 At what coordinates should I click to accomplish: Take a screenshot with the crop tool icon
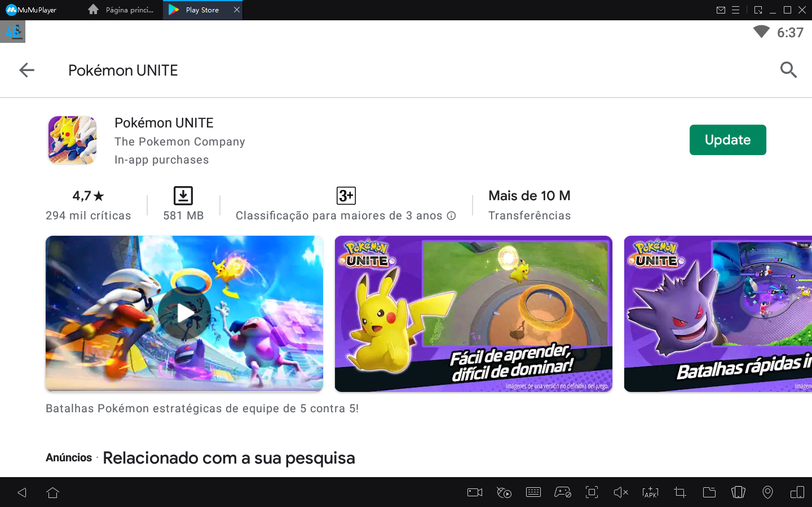pos(679,492)
